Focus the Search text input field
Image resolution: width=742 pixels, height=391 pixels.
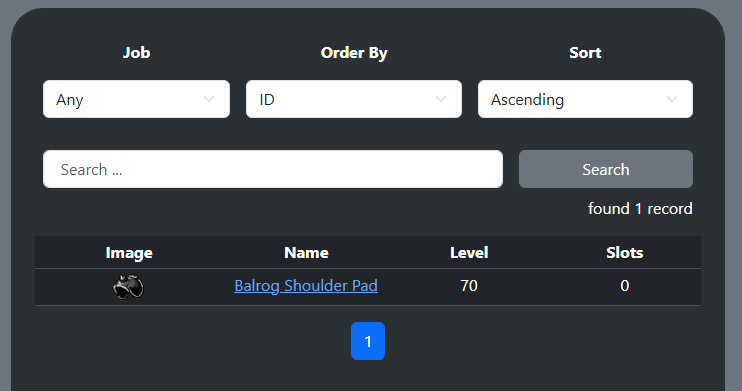pyautogui.click(x=273, y=169)
